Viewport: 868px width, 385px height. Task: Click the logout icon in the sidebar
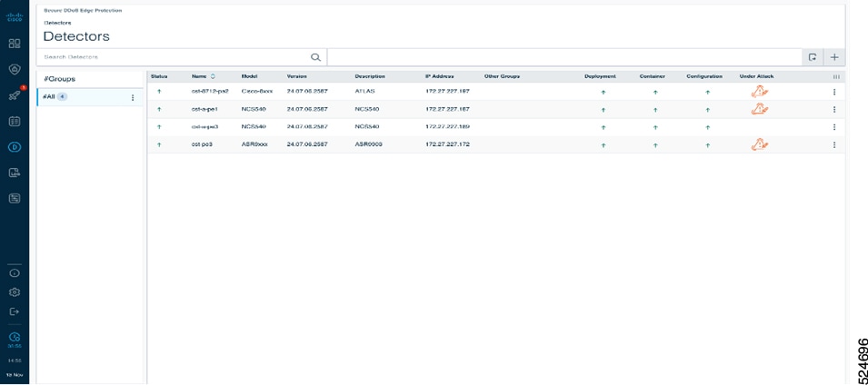(x=15, y=311)
